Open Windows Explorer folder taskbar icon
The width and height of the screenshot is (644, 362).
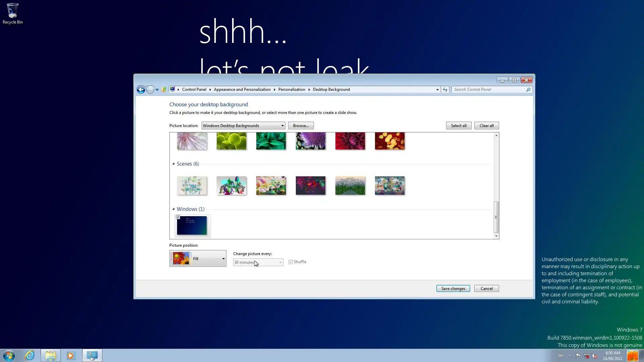coord(50,355)
